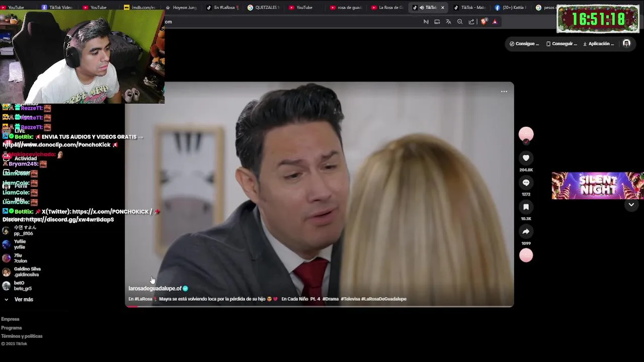The height and width of the screenshot is (362, 644).
Task: Close the active TikTok tab
Action: 442,8
